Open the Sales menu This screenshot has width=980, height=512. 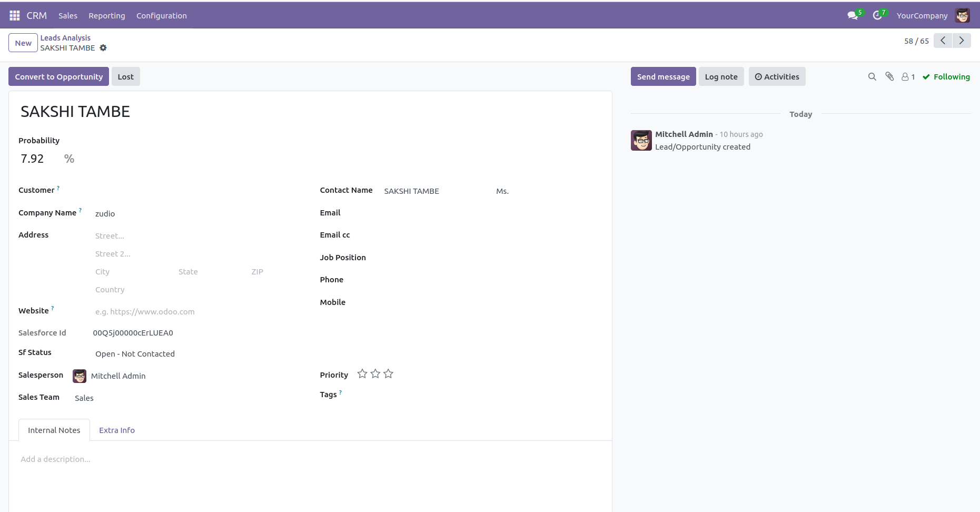coord(68,16)
